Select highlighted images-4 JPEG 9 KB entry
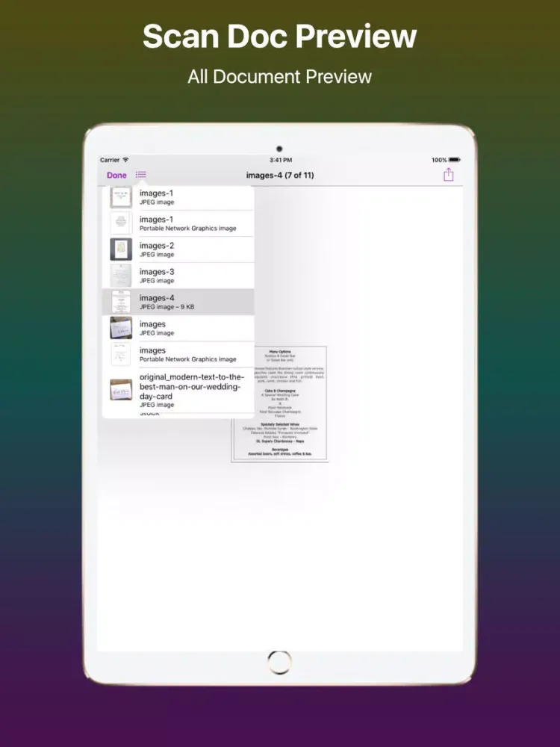560x747 pixels. (194, 302)
